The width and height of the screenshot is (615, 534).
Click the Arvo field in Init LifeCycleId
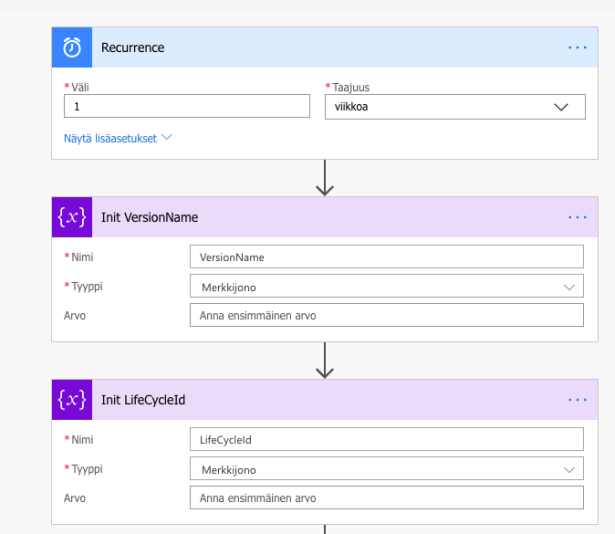[x=386, y=498]
